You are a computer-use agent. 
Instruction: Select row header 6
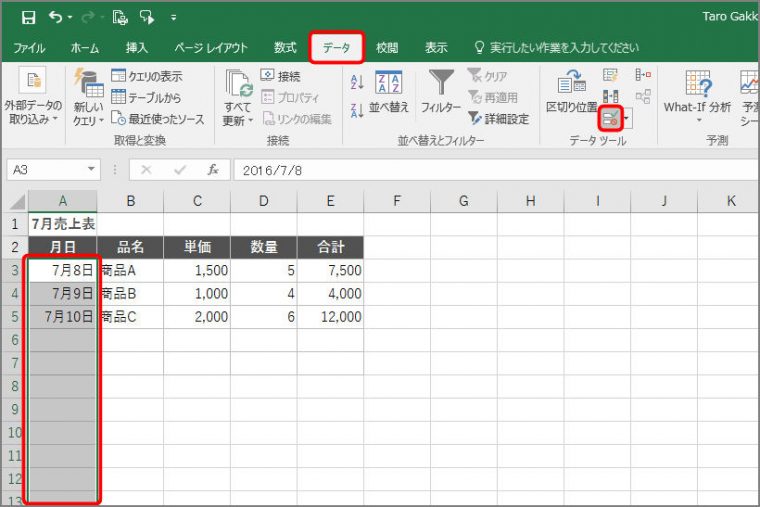(15, 340)
